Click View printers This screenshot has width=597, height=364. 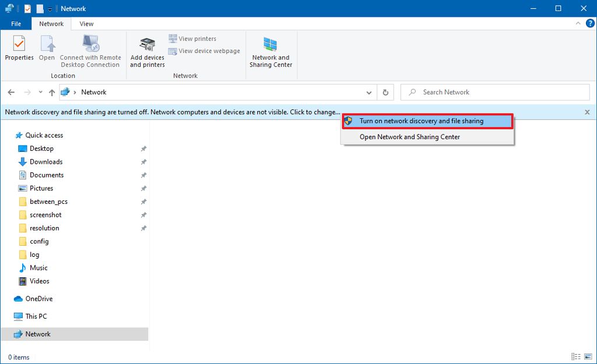(192, 38)
